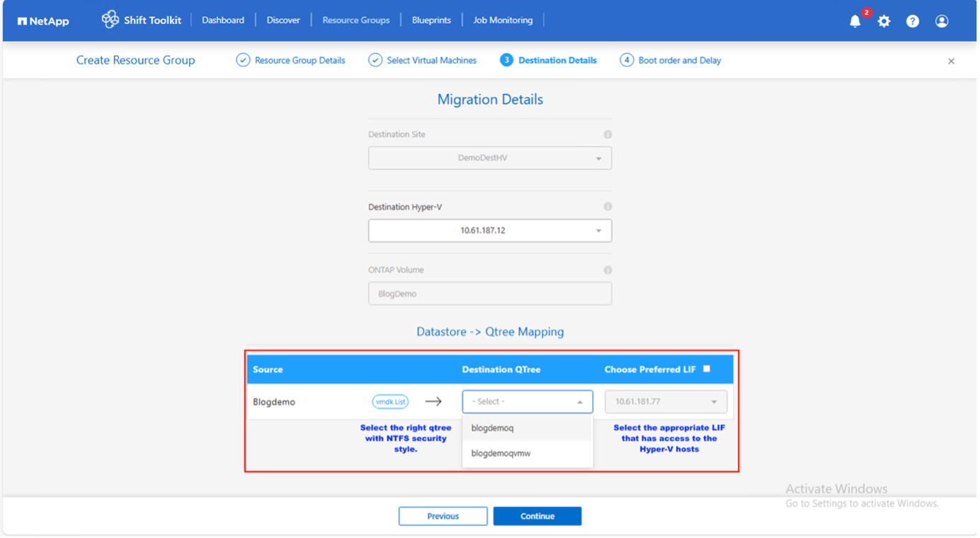980x538 pixels.
Task: Open the vmdk List for Blogdemo
Action: click(390, 401)
